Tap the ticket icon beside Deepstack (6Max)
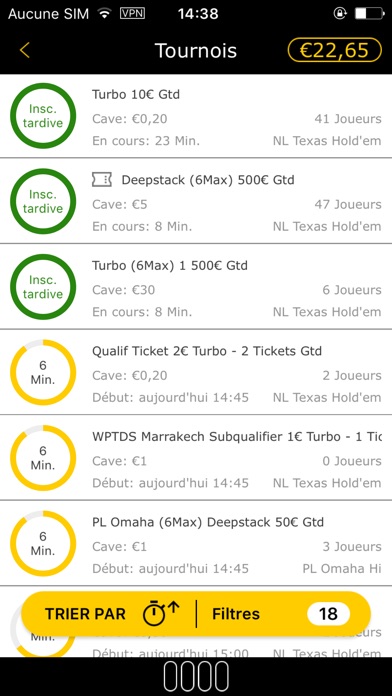The image size is (392, 696). coord(102,180)
